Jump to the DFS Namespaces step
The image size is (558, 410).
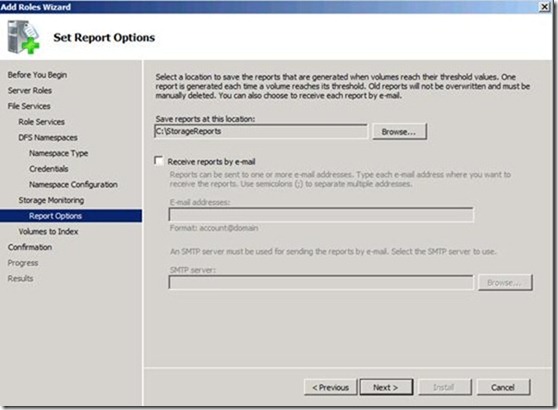click(48, 137)
